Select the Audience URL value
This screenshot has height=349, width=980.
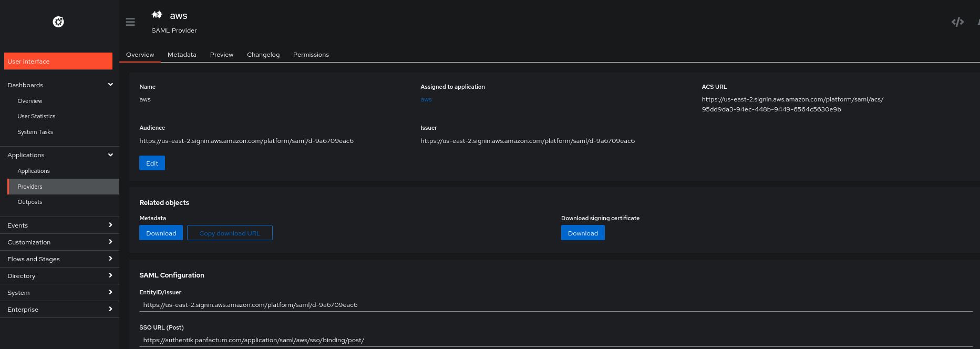[x=246, y=141]
